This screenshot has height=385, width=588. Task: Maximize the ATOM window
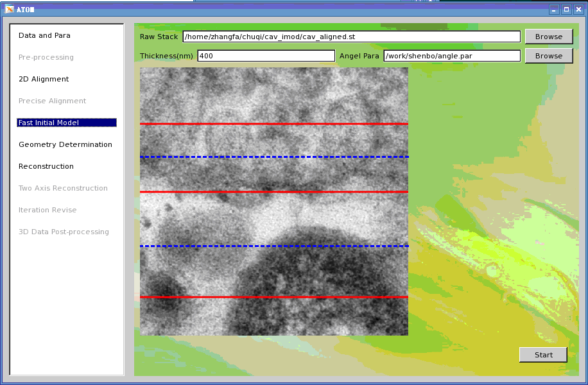pos(566,9)
